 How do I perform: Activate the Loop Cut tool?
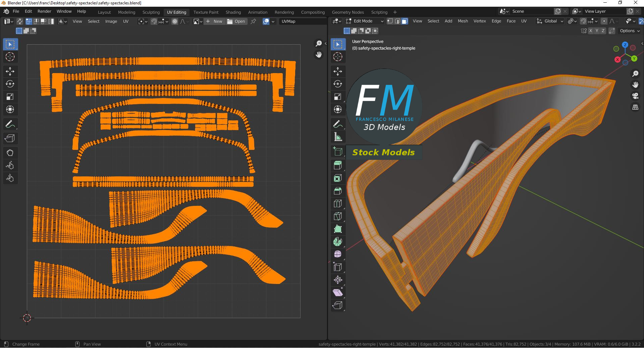[x=338, y=204]
